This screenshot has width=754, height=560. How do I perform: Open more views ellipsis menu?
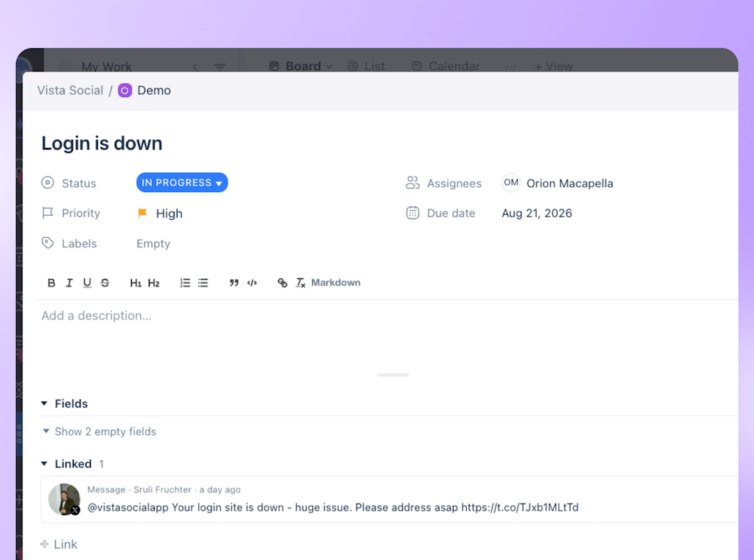pos(511,66)
